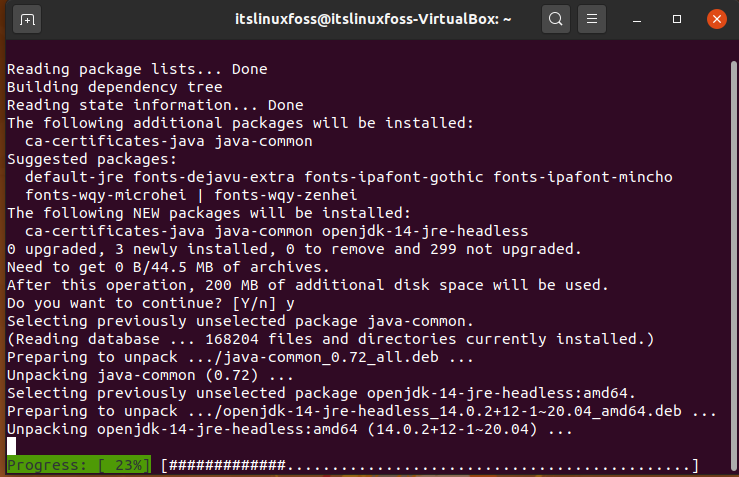
Task: Click the text 'fonts-ipafont-gothic'
Action: click(394, 177)
